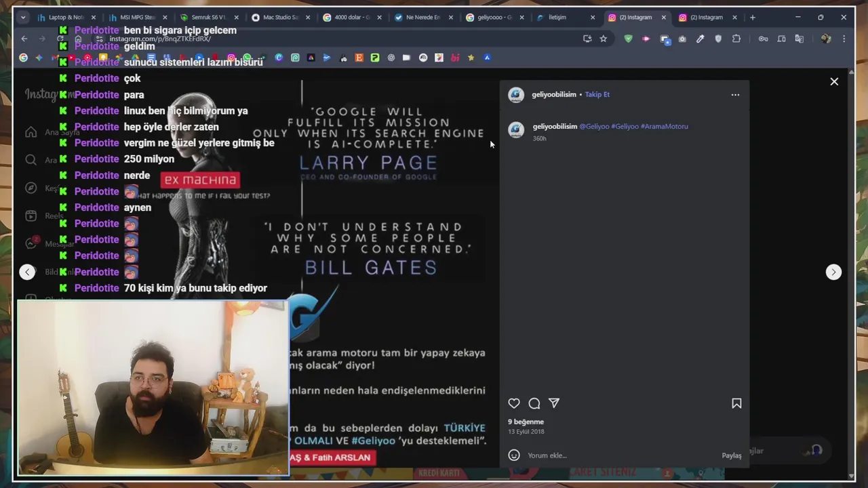Go to previous post with left arrow
Screen dimensions: 868x488
27,272
